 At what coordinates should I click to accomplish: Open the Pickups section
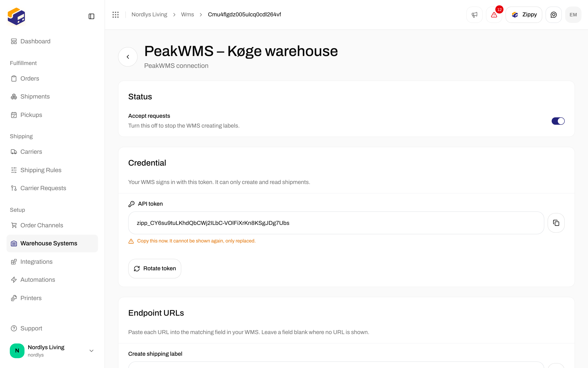point(52,115)
